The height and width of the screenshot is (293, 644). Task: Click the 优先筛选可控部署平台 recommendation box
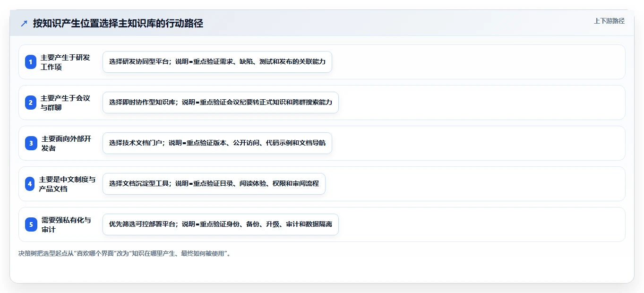[x=221, y=224]
